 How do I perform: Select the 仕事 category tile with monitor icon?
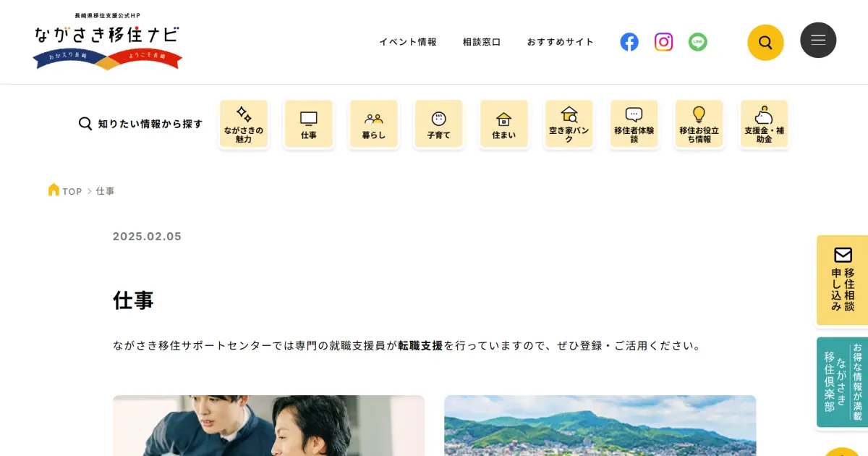pyautogui.click(x=309, y=124)
